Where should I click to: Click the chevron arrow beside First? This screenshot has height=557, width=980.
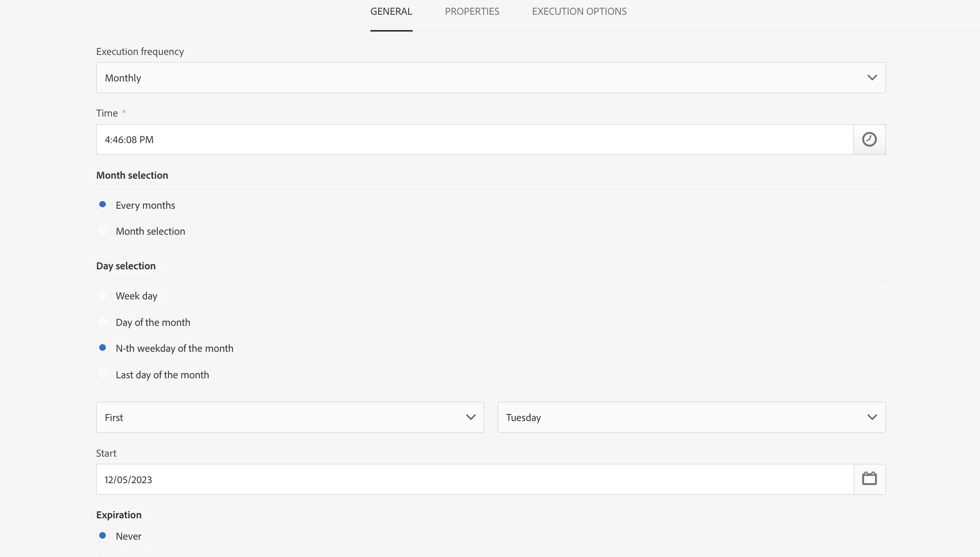471,417
